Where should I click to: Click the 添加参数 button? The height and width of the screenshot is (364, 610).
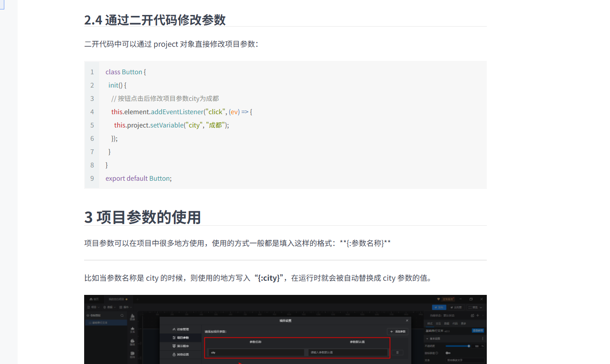(x=398, y=331)
